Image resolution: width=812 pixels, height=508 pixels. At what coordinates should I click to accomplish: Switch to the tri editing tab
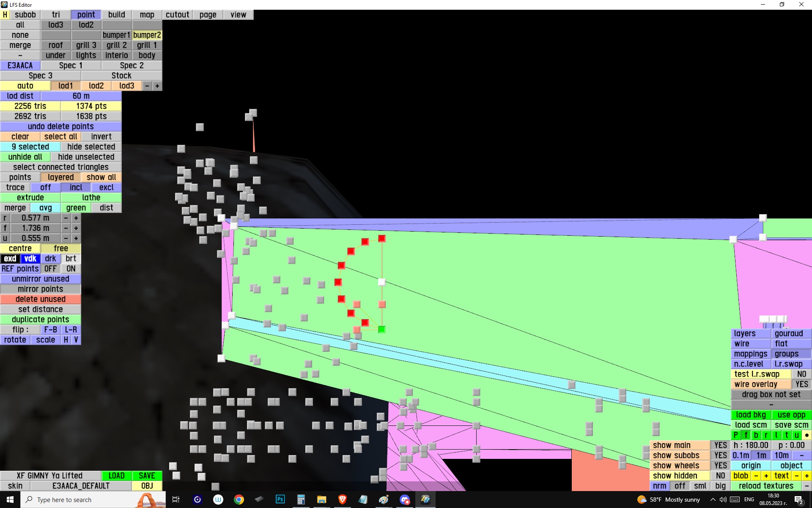56,15
